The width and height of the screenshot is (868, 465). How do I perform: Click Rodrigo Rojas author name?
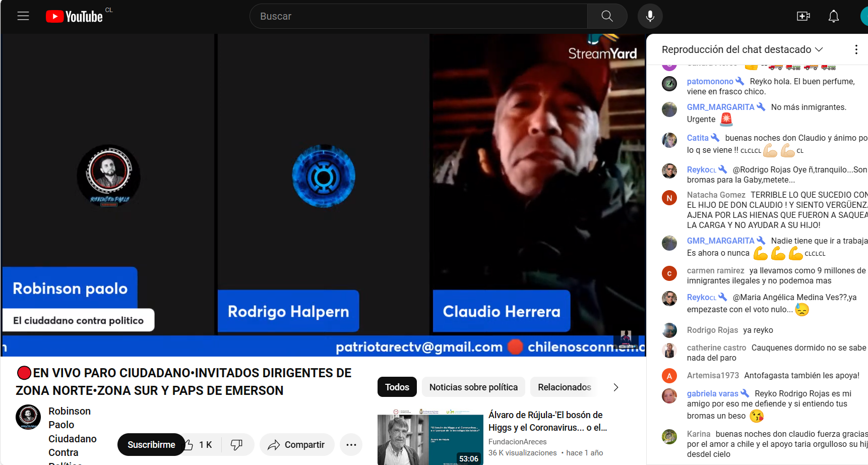coord(712,330)
